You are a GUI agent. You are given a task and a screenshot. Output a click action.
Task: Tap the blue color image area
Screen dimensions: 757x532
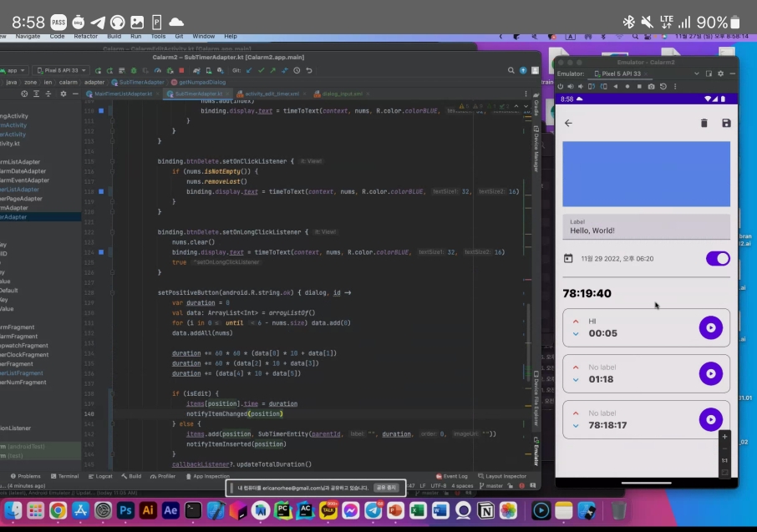(647, 174)
